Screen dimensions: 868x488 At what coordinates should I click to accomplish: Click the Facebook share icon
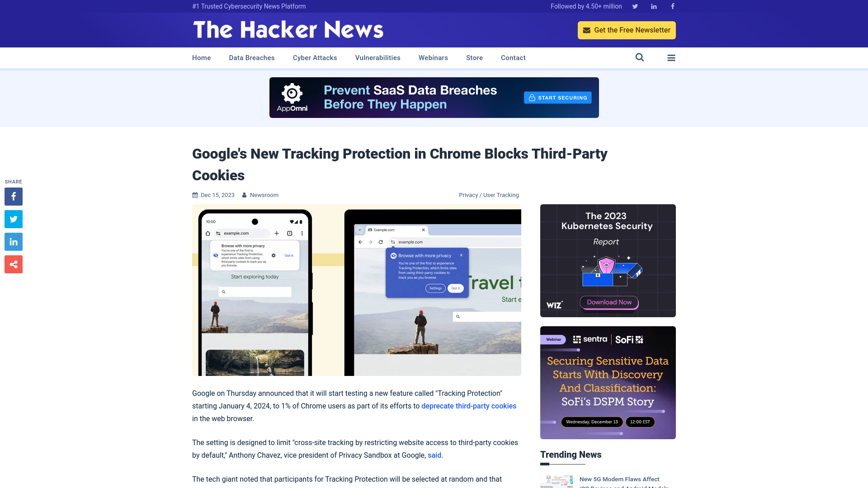[13, 196]
